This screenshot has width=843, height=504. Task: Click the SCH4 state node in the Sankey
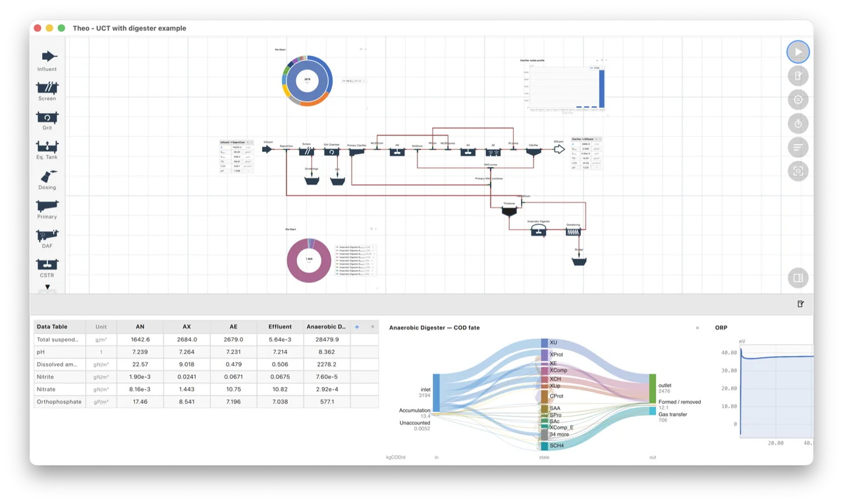[545, 445]
